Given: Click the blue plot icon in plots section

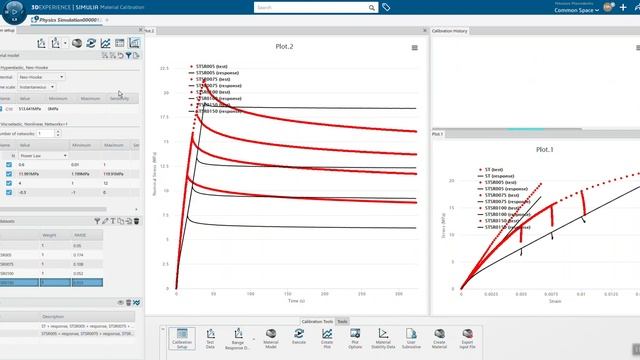Looking at the screenshot, I should pyautogui.click(x=136, y=302).
